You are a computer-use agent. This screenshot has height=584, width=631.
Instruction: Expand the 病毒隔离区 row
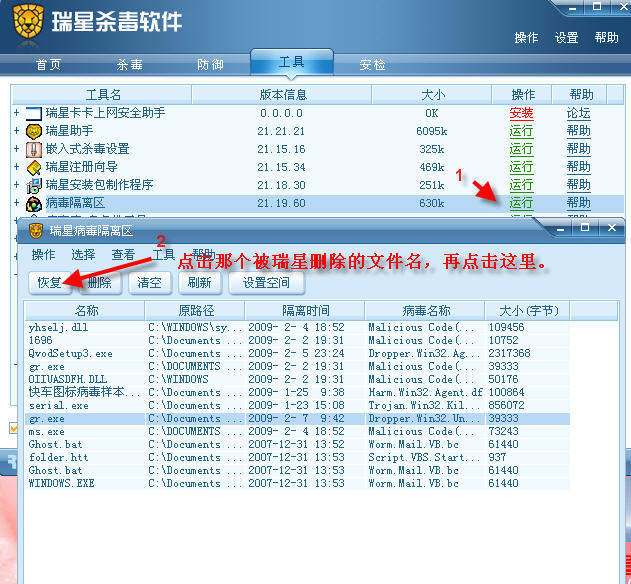point(16,202)
